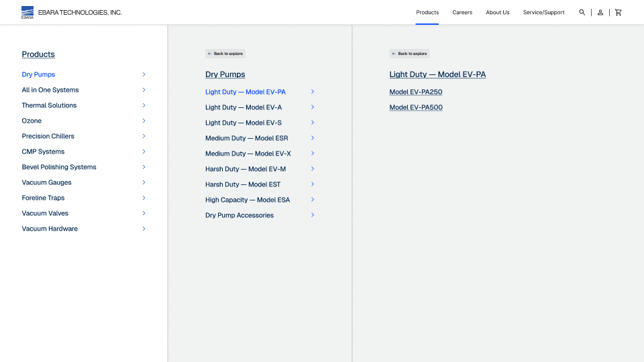Select High Capacity — Model ESA
Screen dimensions: 644x362
[x=248, y=200]
